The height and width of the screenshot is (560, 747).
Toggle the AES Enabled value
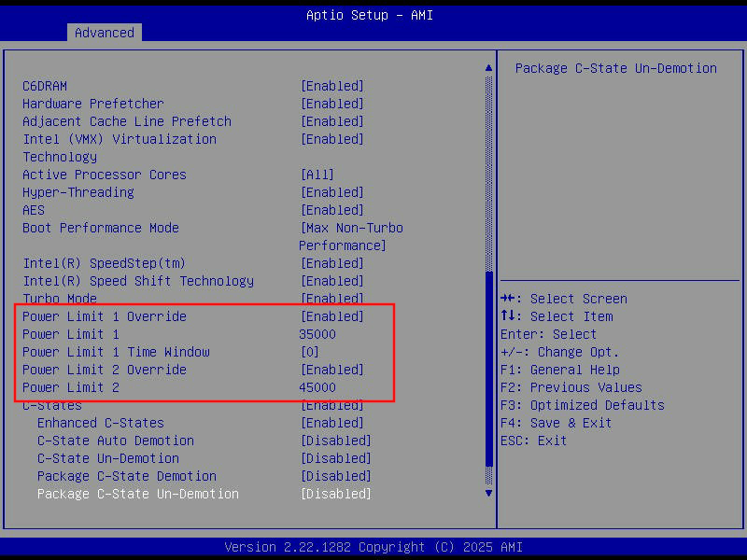point(331,210)
